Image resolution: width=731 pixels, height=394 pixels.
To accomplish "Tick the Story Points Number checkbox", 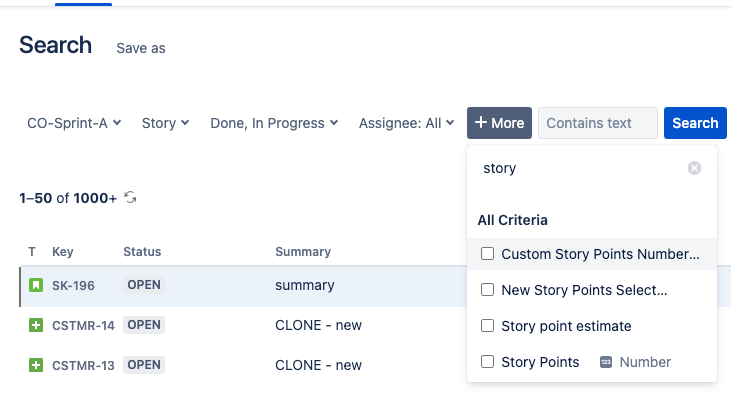I will [487, 361].
